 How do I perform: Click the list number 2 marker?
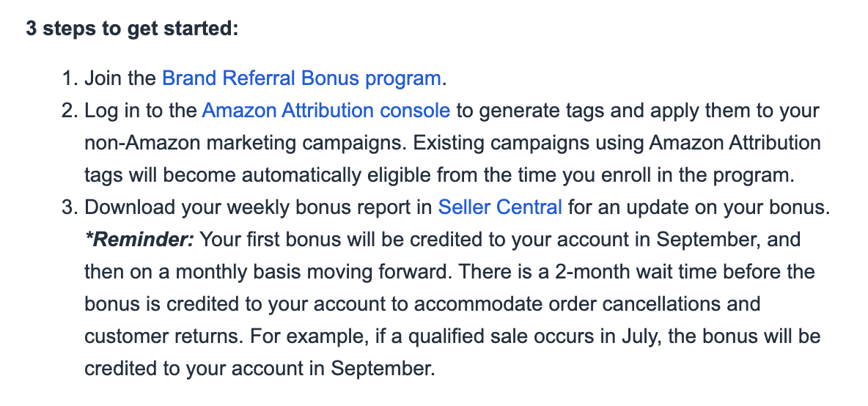pos(70,111)
